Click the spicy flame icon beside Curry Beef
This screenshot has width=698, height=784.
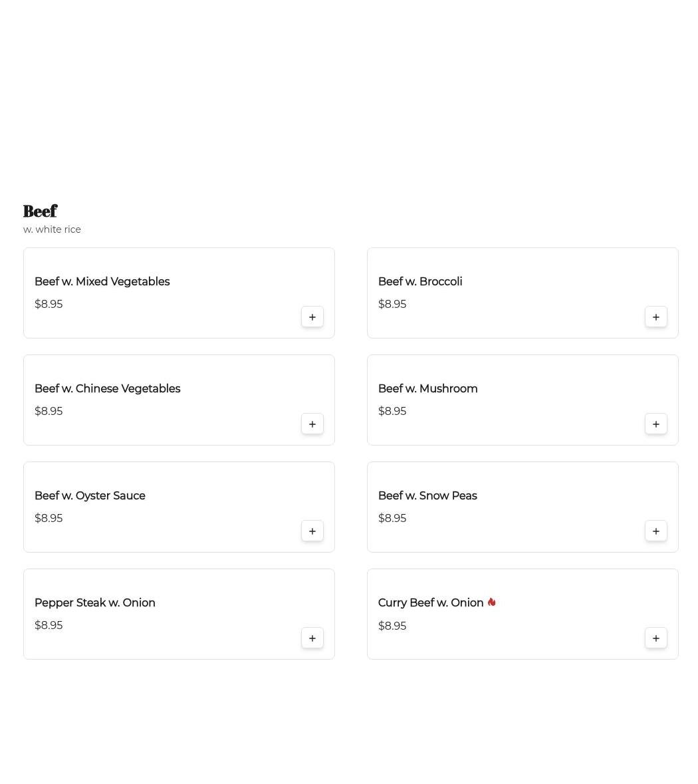pyautogui.click(x=491, y=602)
